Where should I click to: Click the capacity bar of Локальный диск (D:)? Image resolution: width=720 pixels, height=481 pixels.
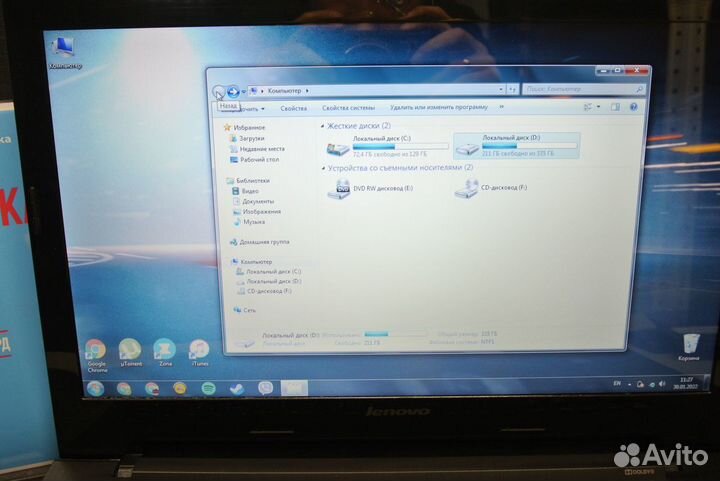tap(529, 145)
